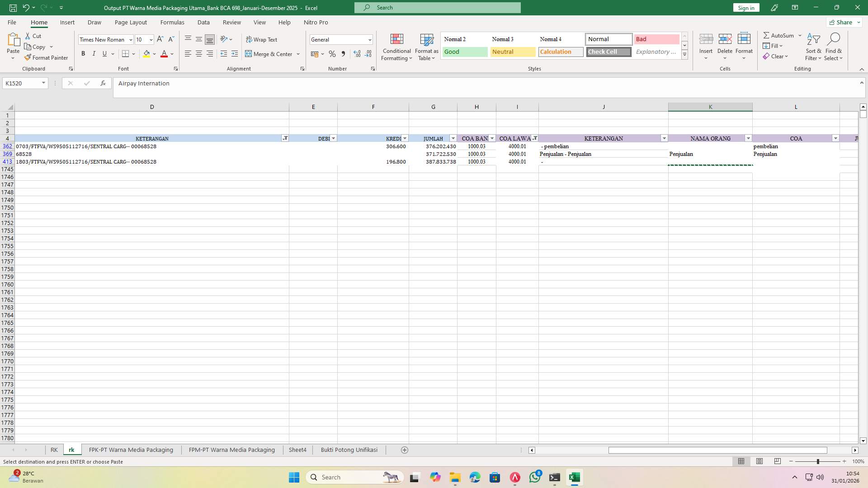868x488 pixels.
Task: Apply Percent Style formatting
Action: (332, 54)
